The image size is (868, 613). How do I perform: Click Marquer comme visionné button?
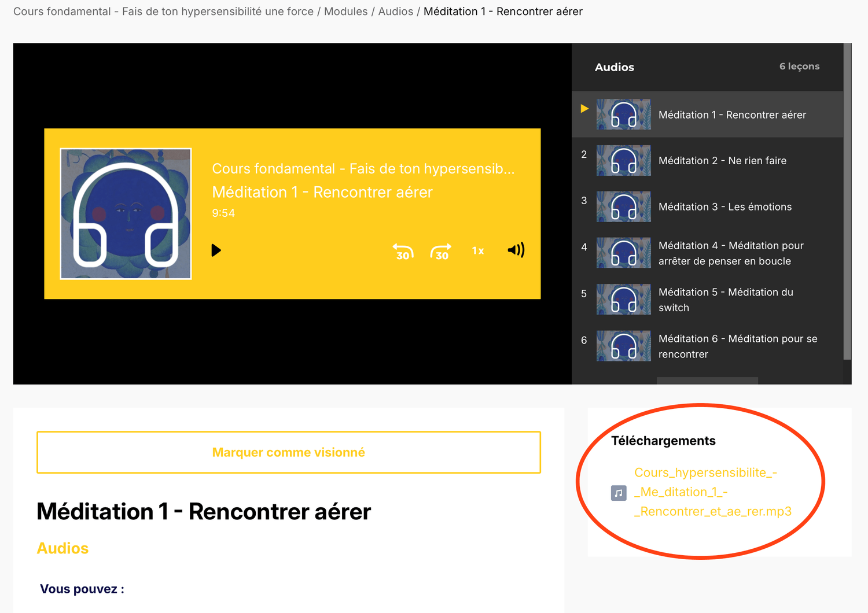pyautogui.click(x=288, y=452)
